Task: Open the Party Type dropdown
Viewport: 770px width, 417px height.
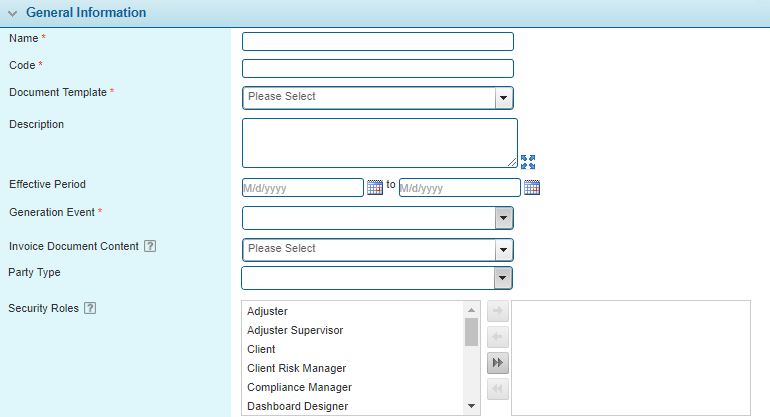Action: (504, 277)
